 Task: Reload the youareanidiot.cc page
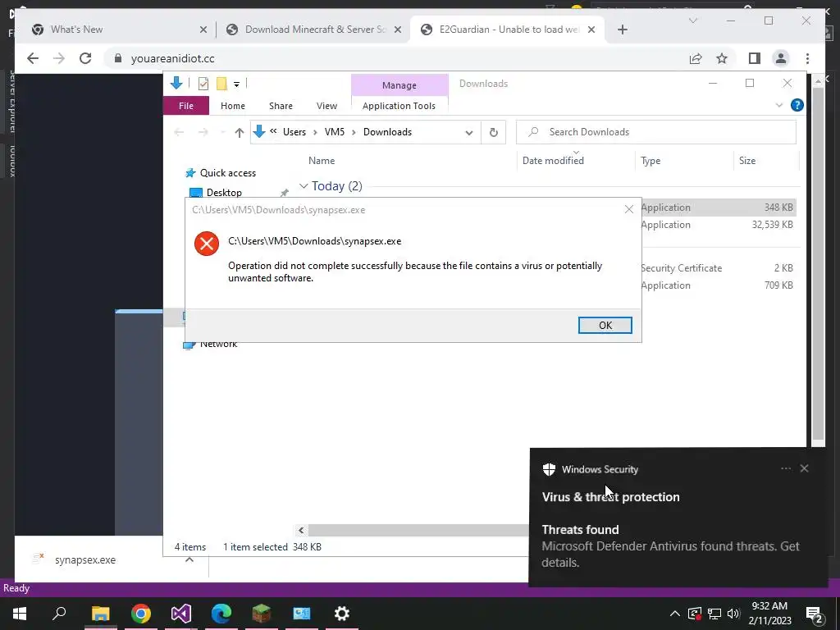[x=85, y=58]
